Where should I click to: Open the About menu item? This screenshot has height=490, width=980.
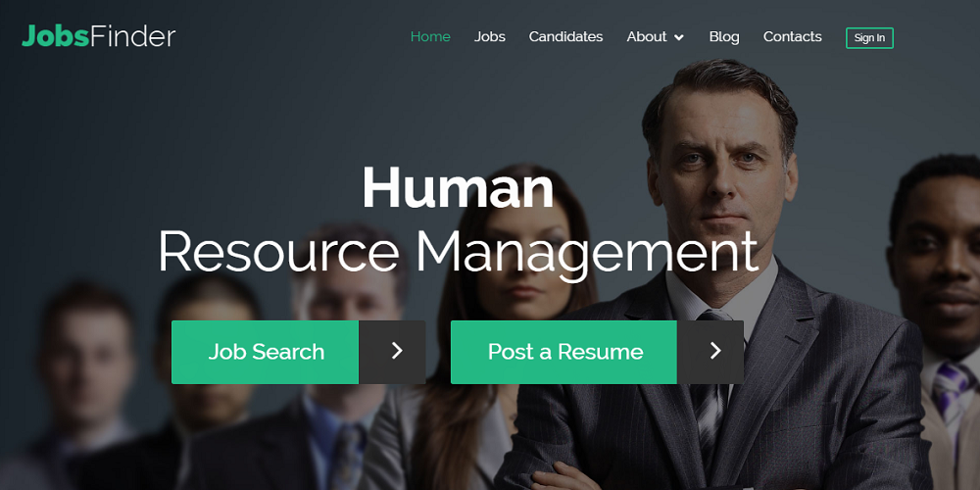647,37
